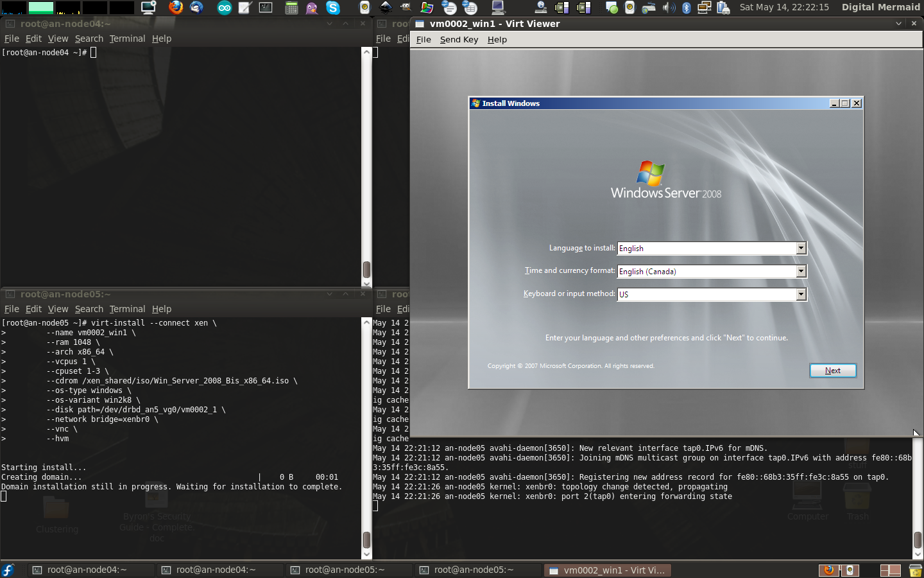Image resolution: width=924 pixels, height=578 pixels.
Task: Open Thunderbird mail from the top panel
Action: (x=196, y=7)
